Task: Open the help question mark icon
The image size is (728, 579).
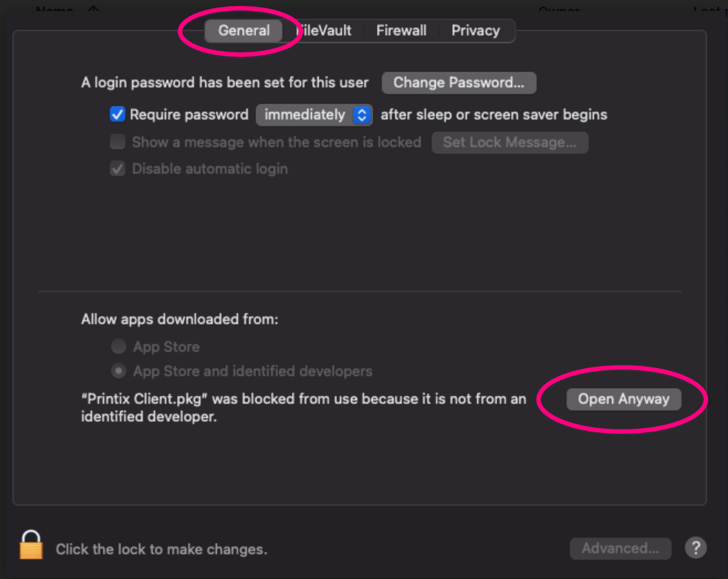Action: coord(694,548)
